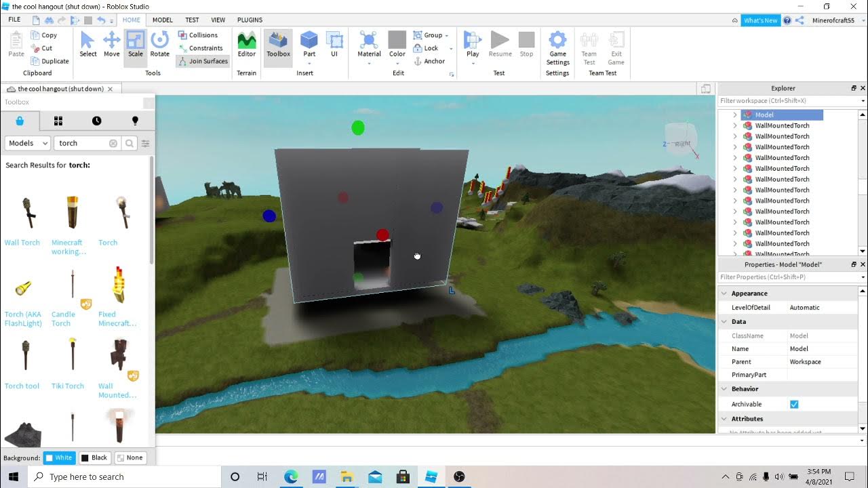The image size is (868, 488).
Task: Click the Stop test button
Action: click(526, 45)
